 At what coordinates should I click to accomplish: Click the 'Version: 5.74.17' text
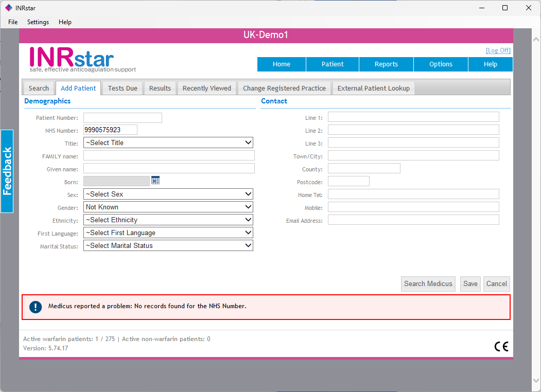[45, 348]
